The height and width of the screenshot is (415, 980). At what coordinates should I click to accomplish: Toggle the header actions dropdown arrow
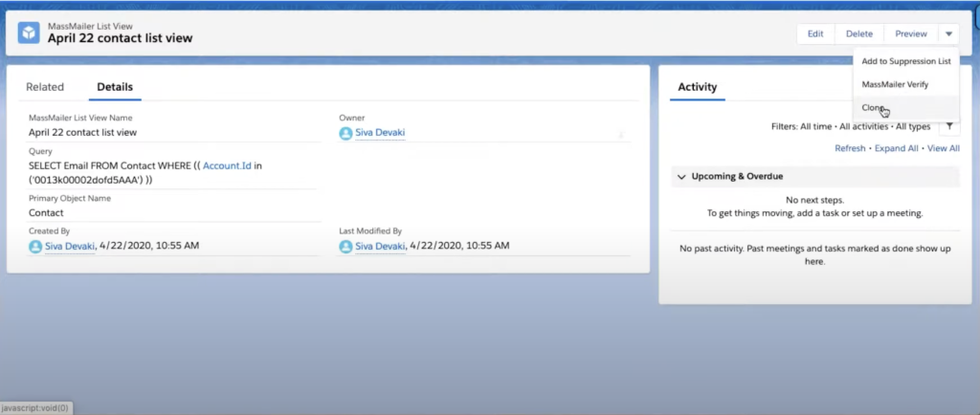click(x=948, y=33)
